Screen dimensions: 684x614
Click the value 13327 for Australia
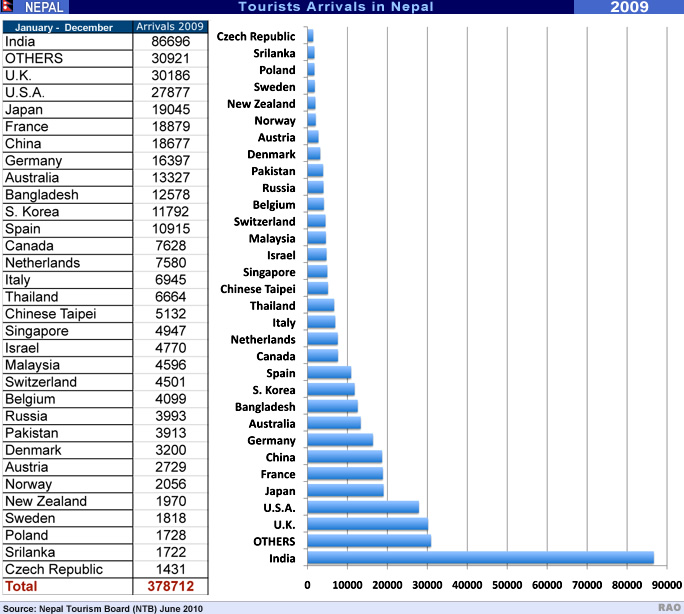point(171,177)
